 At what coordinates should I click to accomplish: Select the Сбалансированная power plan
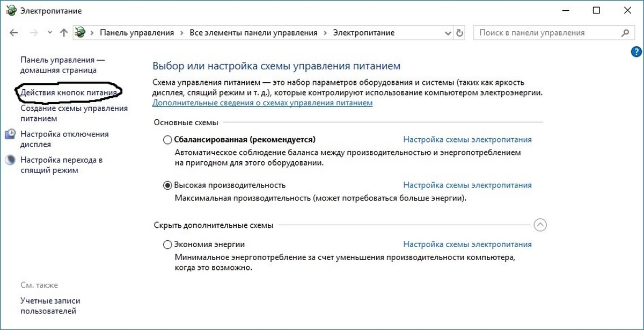click(x=166, y=139)
